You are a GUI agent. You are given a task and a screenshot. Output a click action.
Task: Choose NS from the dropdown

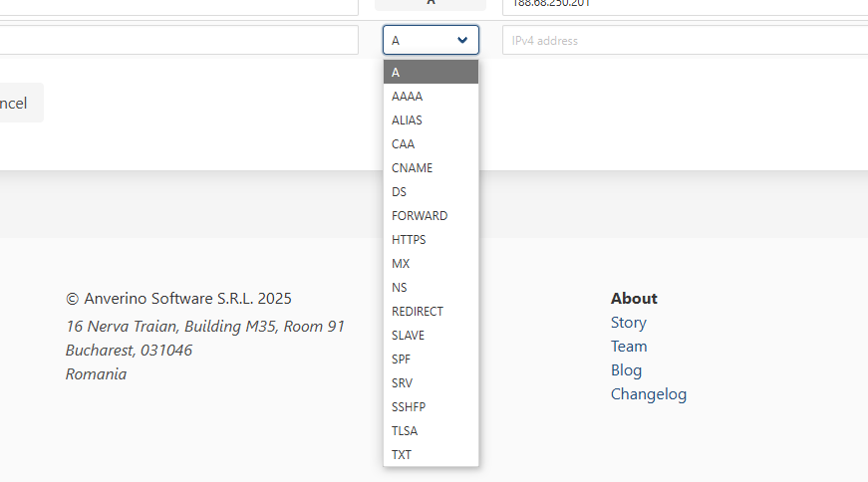coord(400,288)
